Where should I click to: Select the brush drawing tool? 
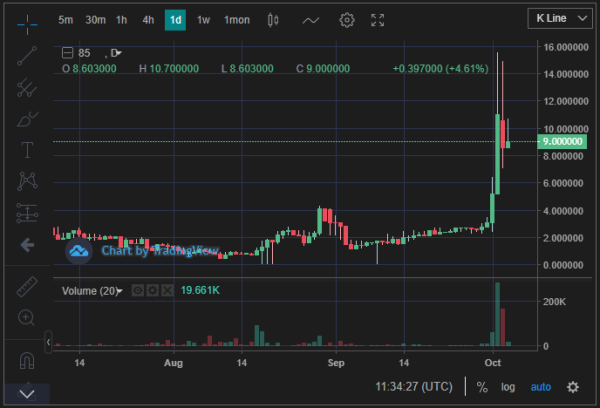[x=27, y=119]
